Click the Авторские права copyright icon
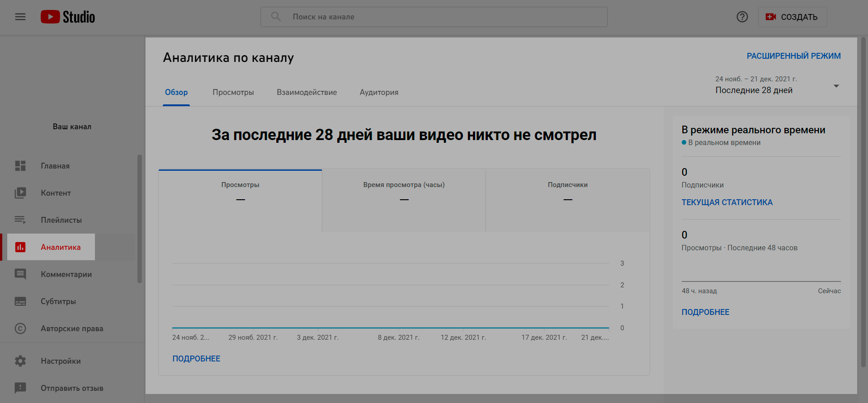This screenshot has width=868, height=403. tap(20, 328)
